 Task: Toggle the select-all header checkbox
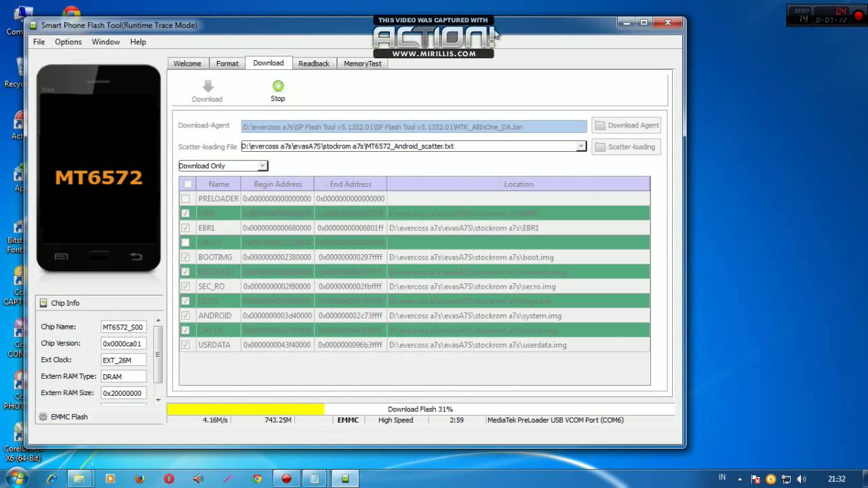pos(188,184)
